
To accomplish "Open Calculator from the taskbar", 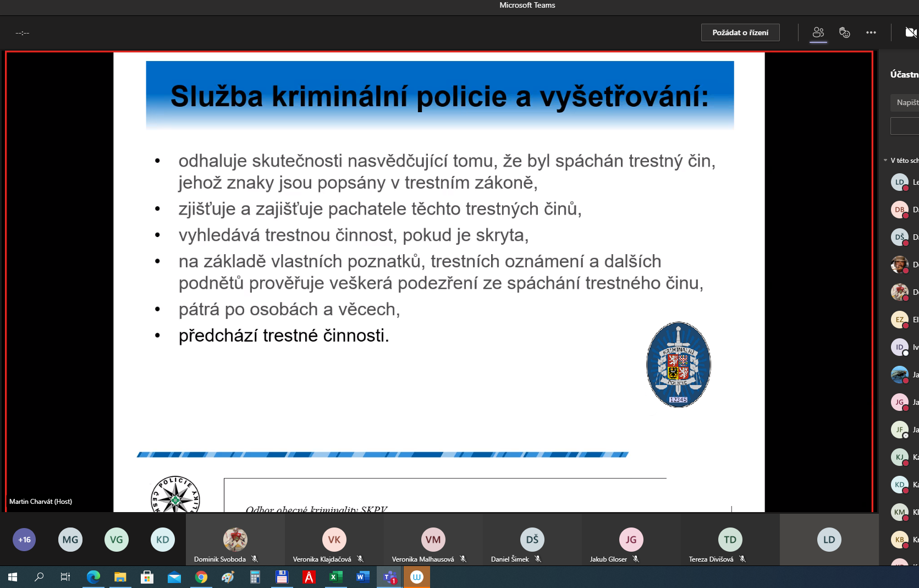I will (255, 577).
